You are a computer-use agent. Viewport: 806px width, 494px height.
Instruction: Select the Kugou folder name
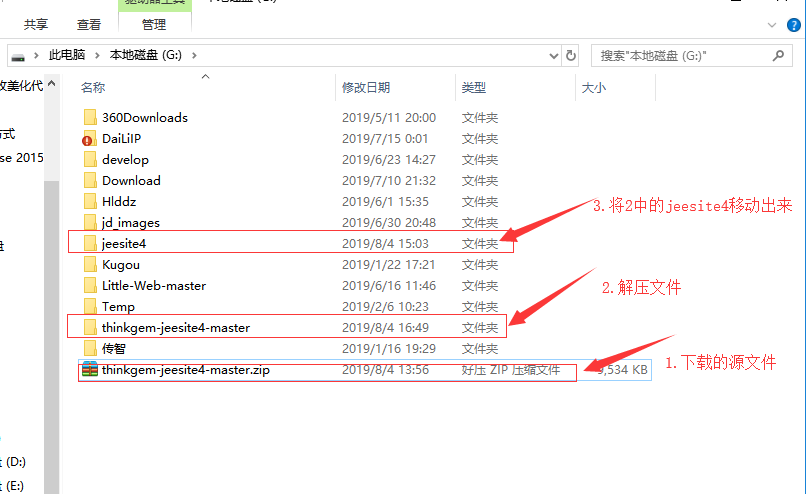point(121,264)
